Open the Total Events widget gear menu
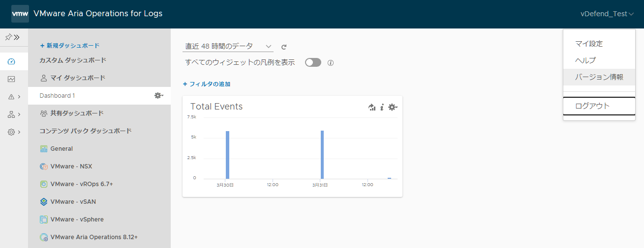Viewport: 644px width, 248px height. tap(393, 107)
